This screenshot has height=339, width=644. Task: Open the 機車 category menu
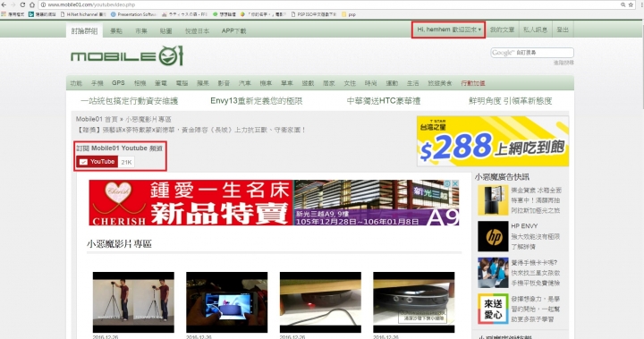click(x=266, y=83)
